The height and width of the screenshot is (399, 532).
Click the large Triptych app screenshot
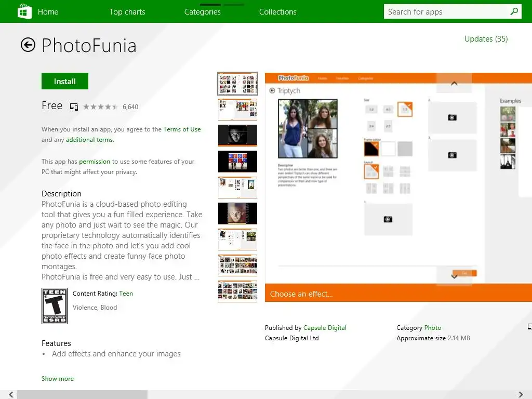398,187
